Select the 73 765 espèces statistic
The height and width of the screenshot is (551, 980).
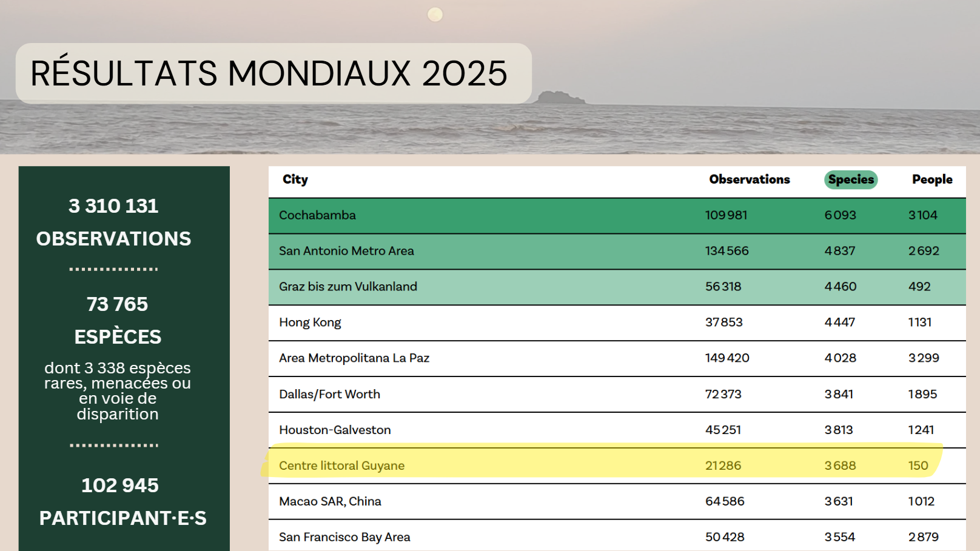point(117,304)
